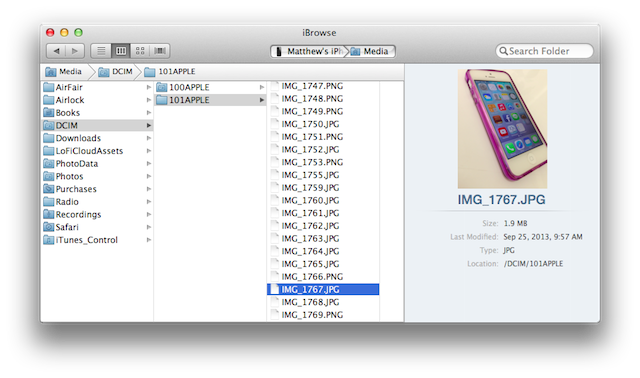Select Media in the breadcrumb bar
The image size is (640, 378).
pyautogui.click(x=63, y=72)
